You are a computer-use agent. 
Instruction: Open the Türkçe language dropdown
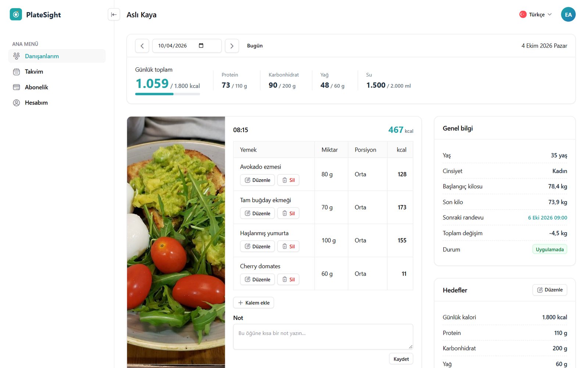point(535,15)
